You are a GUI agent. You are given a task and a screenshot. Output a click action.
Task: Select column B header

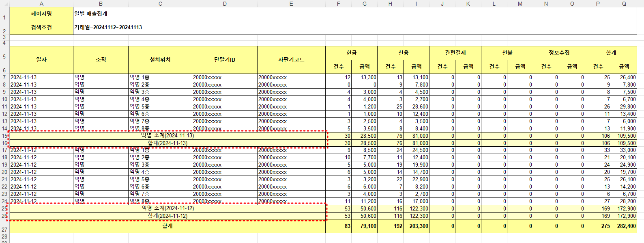point(101,4)
